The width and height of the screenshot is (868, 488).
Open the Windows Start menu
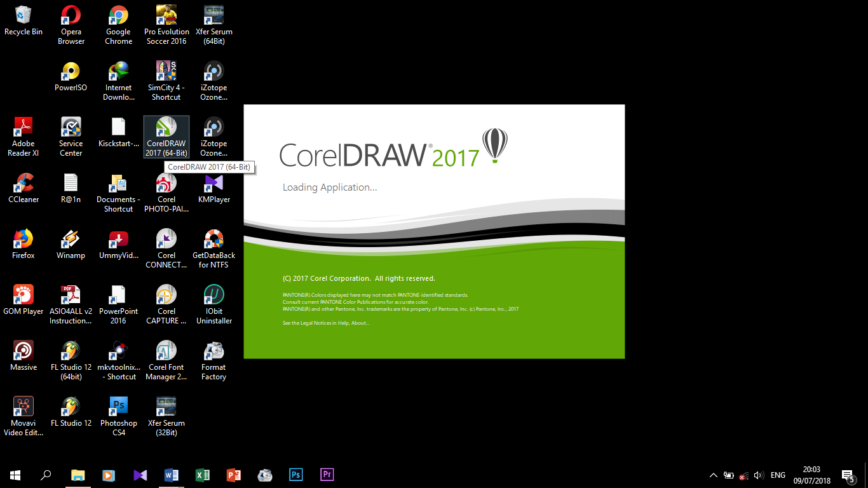(15, 475)
